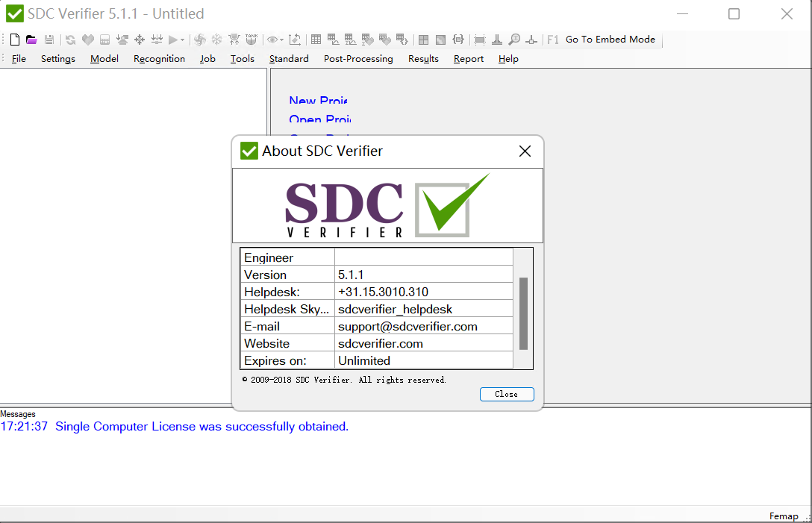Click the curly braces toolbar icon

[458, 40]
